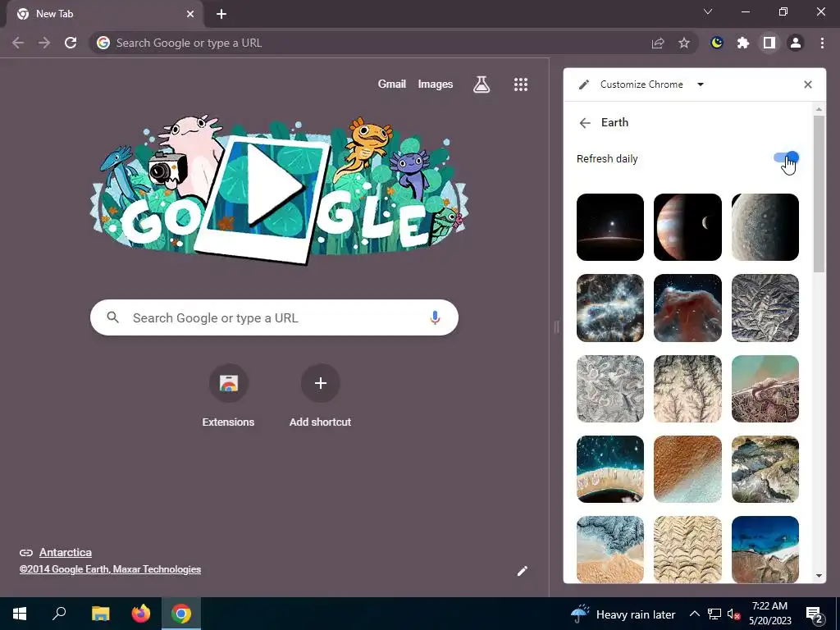Select the ice shelf dark ocean thumbnail
Viewport: 840px width, 630px height.
[610, 469]
